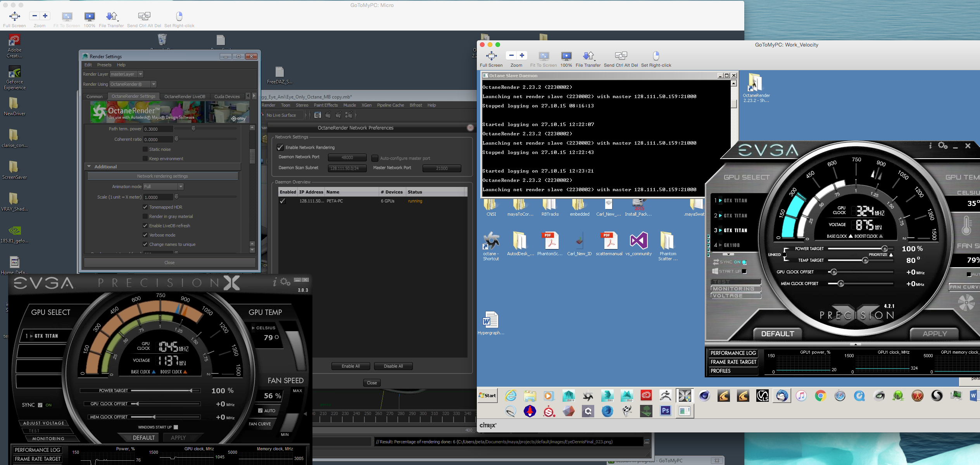Open the Animation mode dropdown

(x=163, y=187)
